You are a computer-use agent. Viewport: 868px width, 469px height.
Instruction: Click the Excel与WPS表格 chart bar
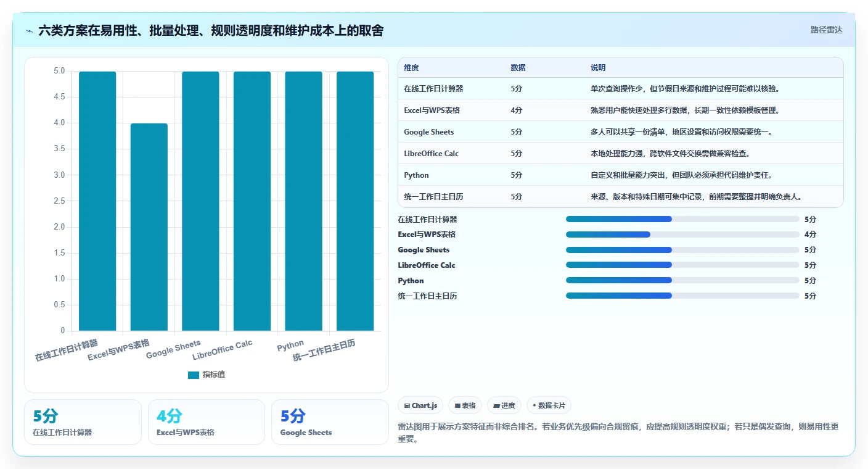149,227
